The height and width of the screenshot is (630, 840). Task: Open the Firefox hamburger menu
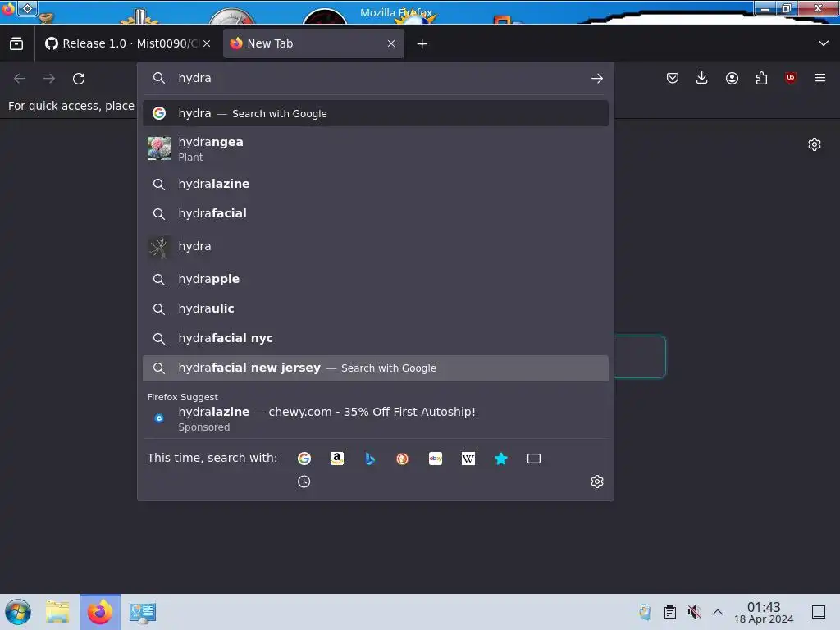tap(820, 78)
